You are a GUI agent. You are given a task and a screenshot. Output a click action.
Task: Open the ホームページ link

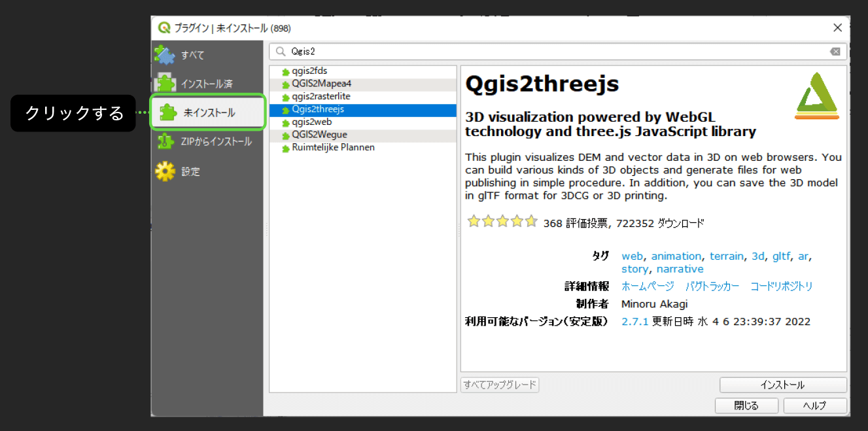[648, 286]
